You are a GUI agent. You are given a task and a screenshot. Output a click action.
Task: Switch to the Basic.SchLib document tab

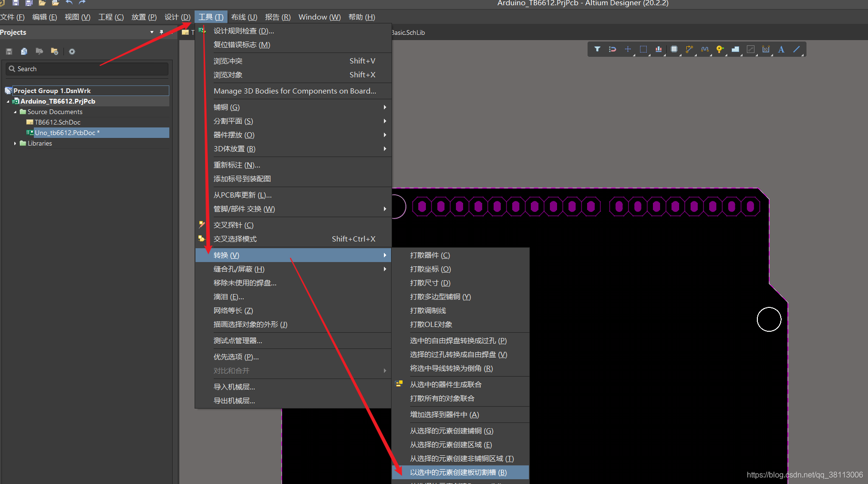(x=408, y=32)
